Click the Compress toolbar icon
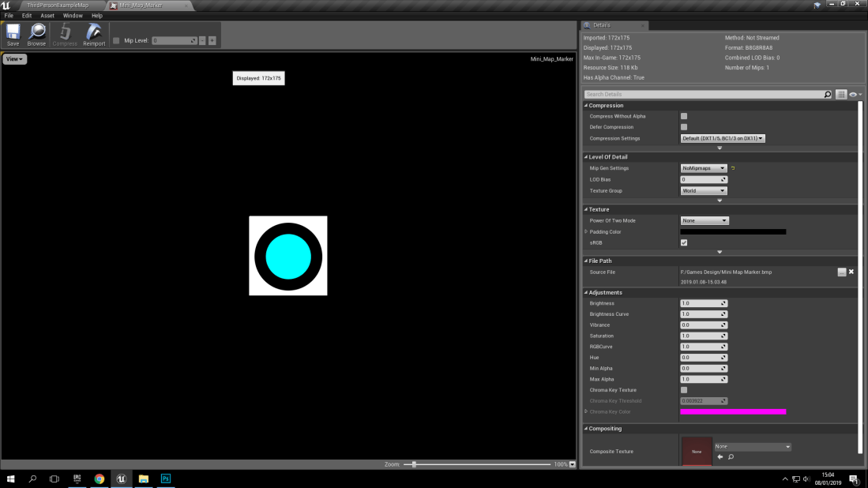The width and height of the screenshot is (868, 488). point(64,34)
